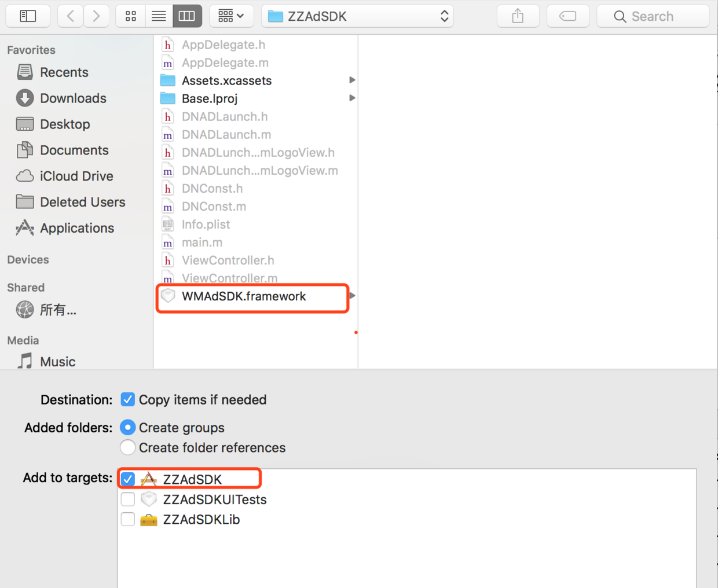Switch to icon grid view
The width and height of the screenshot is (718, 588).
[x=131, y=16]
